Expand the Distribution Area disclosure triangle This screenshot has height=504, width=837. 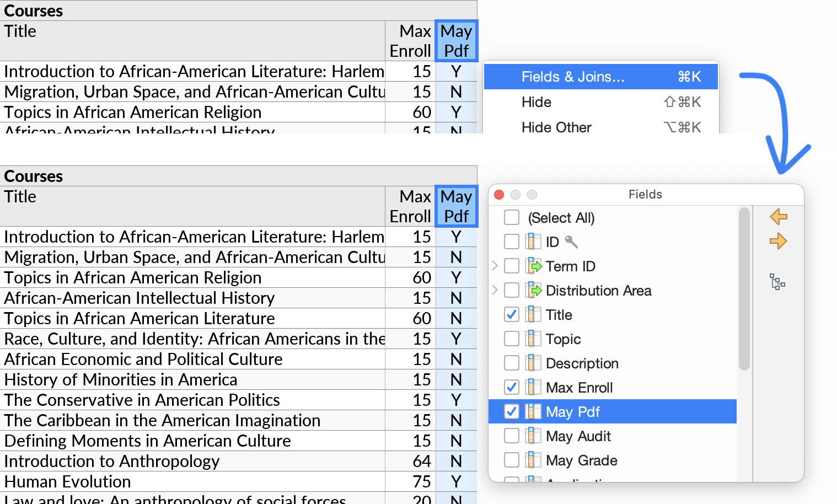click(495, 290)
